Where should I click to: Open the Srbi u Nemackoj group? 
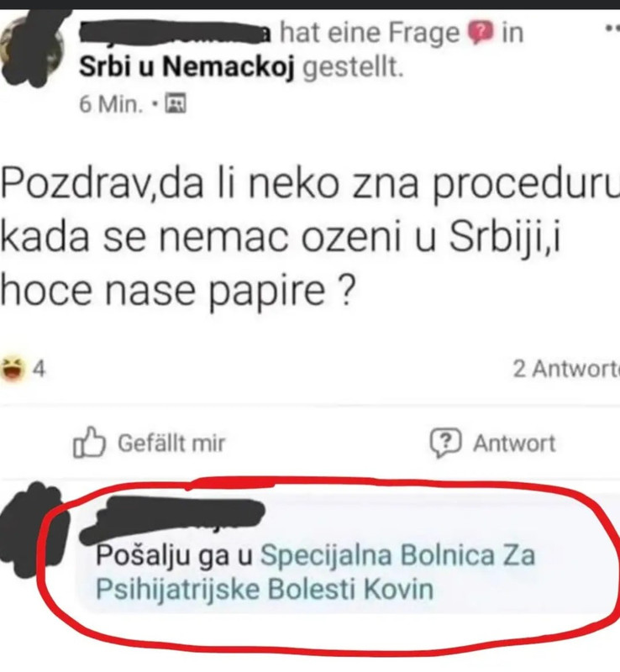pos(187,67)
